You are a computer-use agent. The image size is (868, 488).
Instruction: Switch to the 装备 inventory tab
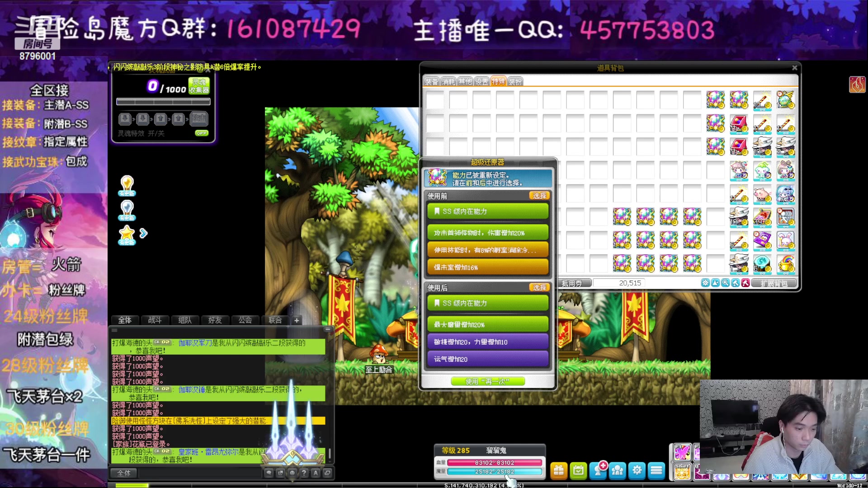point(432,82)
